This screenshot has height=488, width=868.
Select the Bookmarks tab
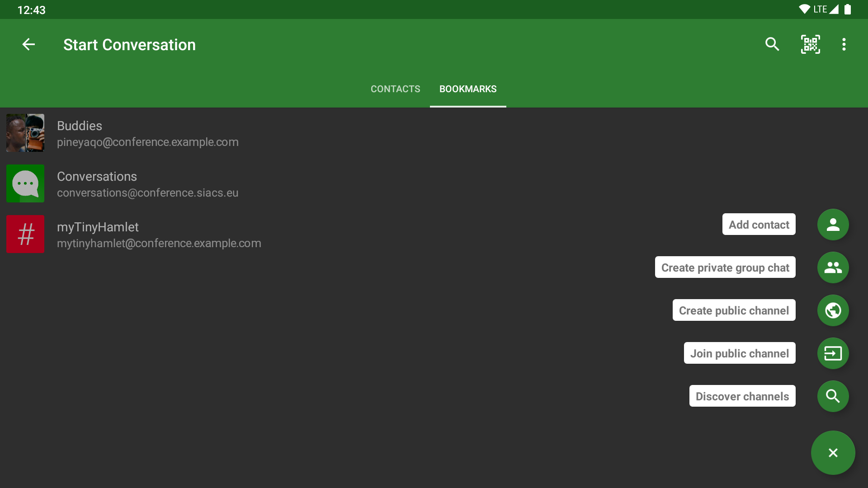pyautogui.click(x=468, y=89)
